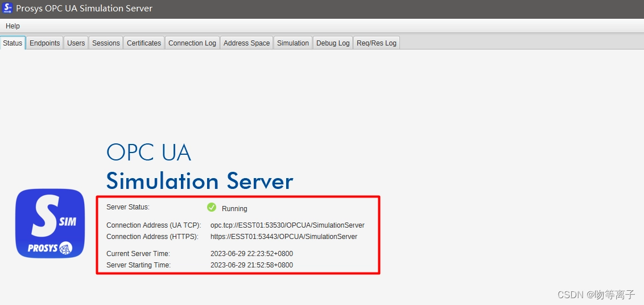644x305 pixels.
Task: Switch to Address Space tab
Action: tap(247, 43)
